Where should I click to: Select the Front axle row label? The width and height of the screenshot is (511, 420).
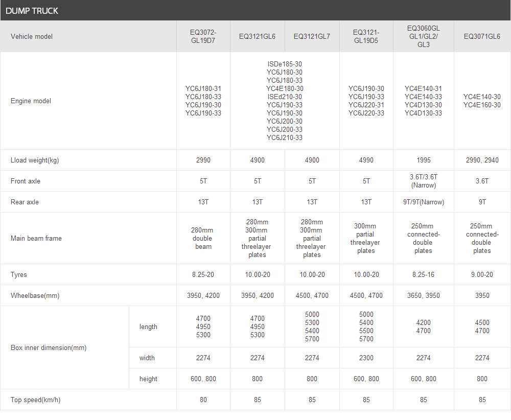click(26, 181)
